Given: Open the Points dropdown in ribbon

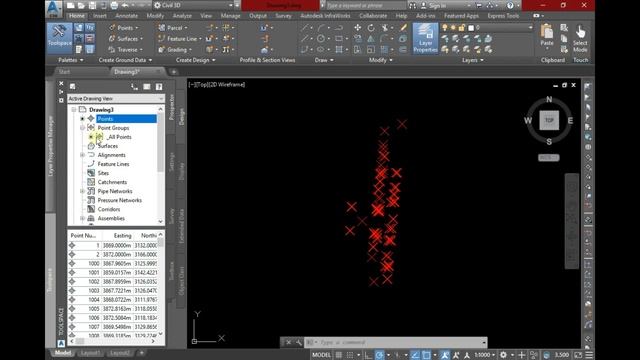Looking at the screenshot, I should tap(124, 28).
